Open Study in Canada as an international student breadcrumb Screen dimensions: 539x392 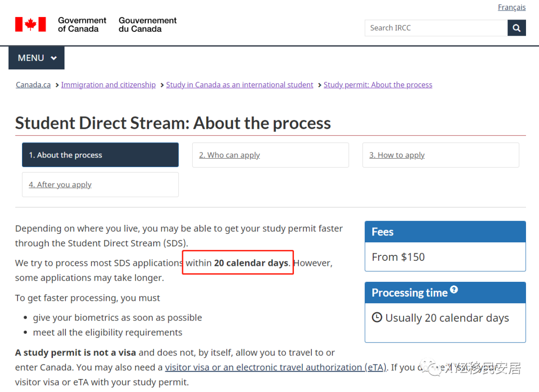pyautogui.click(x=240, y=85)
